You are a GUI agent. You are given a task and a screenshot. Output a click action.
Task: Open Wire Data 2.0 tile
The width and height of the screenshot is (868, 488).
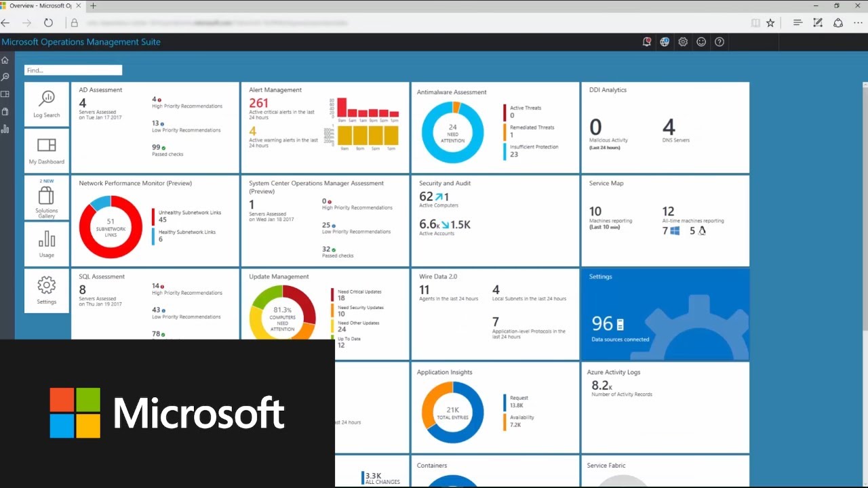point(495,314)
